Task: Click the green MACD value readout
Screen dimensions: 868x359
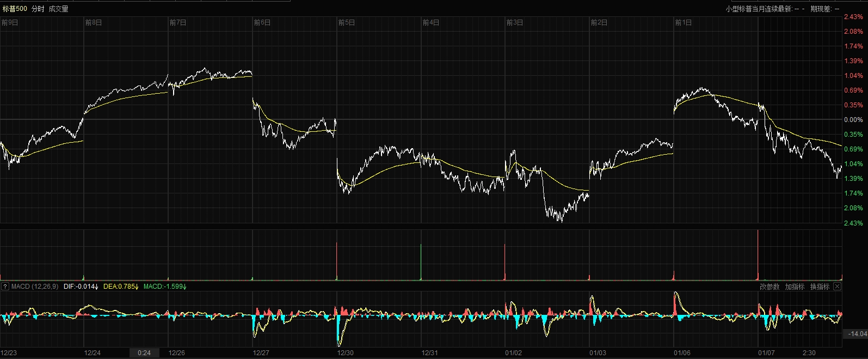Action: 164,287
